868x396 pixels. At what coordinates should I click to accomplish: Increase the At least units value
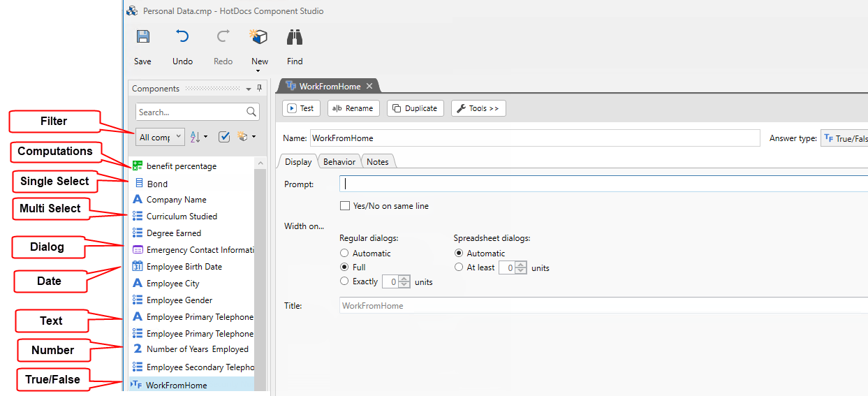[x=520, y=265]
